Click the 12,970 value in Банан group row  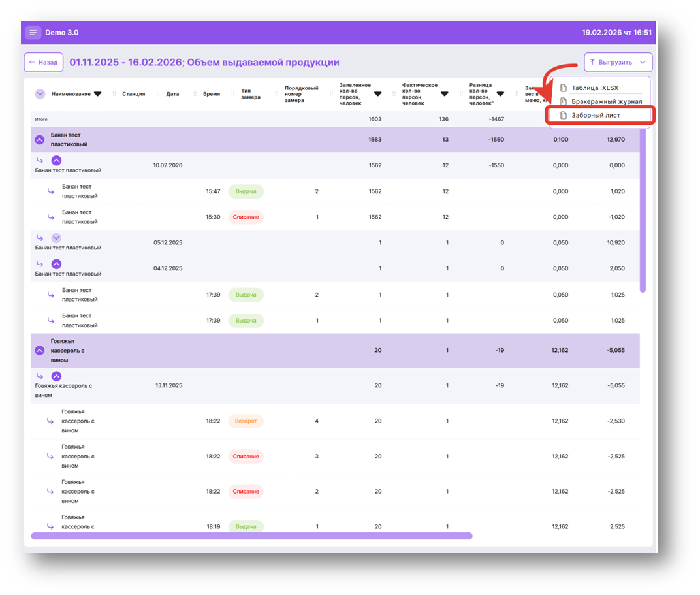pos(616,140)
